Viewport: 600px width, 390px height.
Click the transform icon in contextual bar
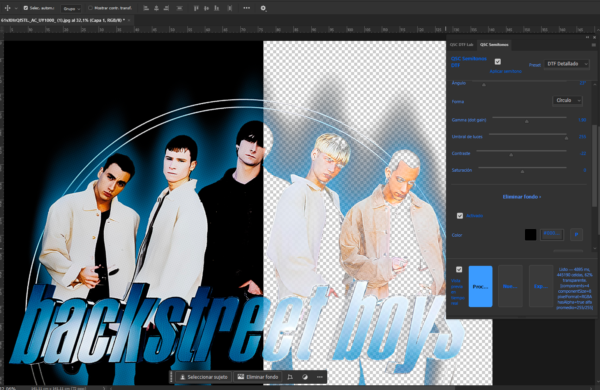click(x=290, y=377)
